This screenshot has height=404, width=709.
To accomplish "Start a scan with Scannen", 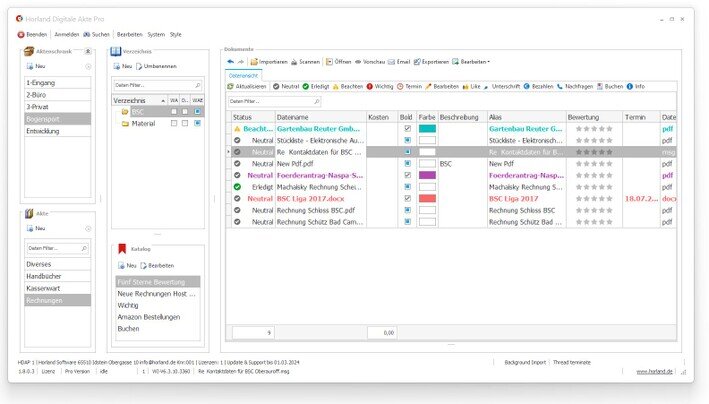I will 305,62.
